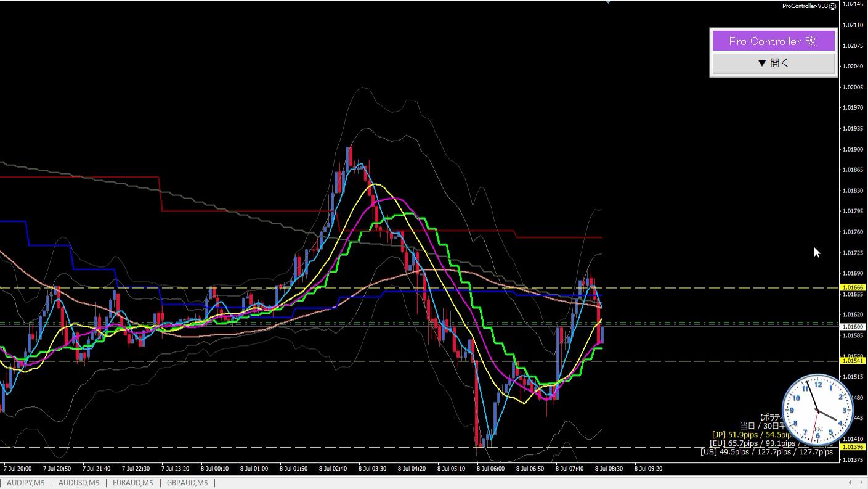Select the GBPAUD,M5 chart tab
868x489 pixels.
point(187,483)
